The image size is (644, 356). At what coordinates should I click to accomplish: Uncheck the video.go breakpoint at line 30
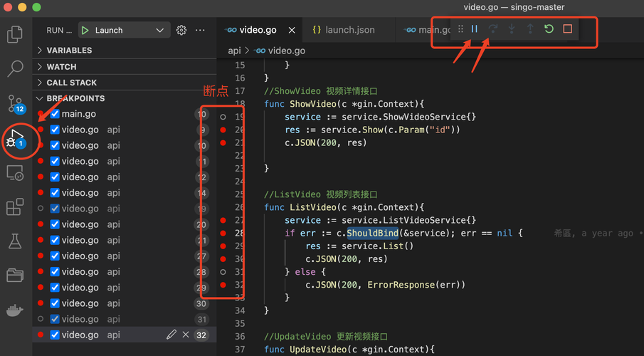pos(55,303)
